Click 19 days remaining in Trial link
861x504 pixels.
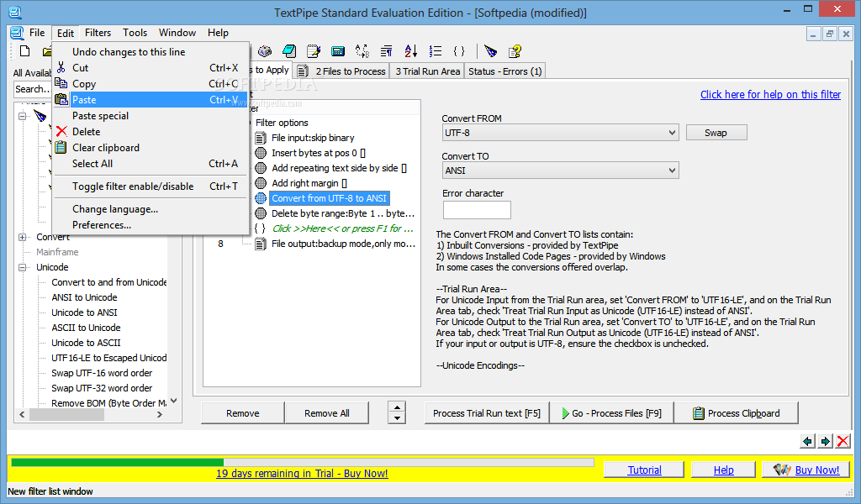click(302, 473)
